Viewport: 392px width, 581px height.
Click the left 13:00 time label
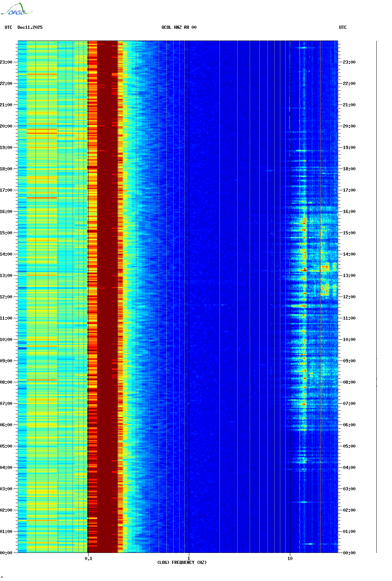click(x=6, y=276)
